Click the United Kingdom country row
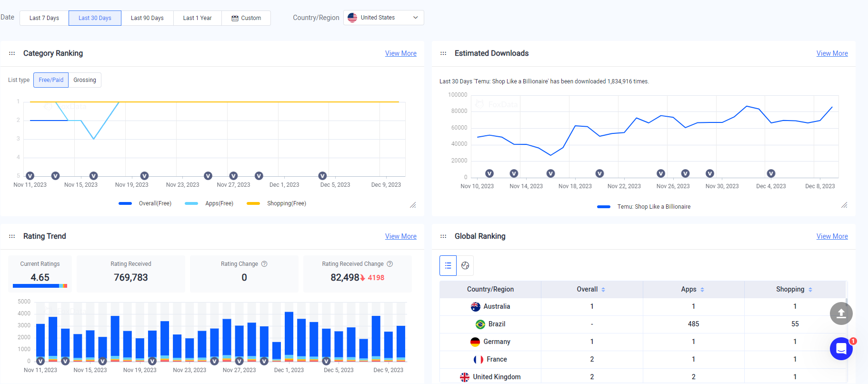 coord(642,377)
